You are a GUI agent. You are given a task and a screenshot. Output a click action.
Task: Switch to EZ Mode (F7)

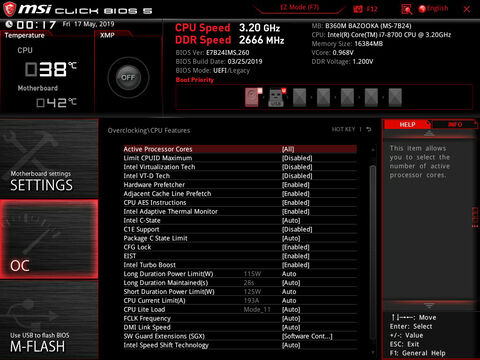pos(299,7)
